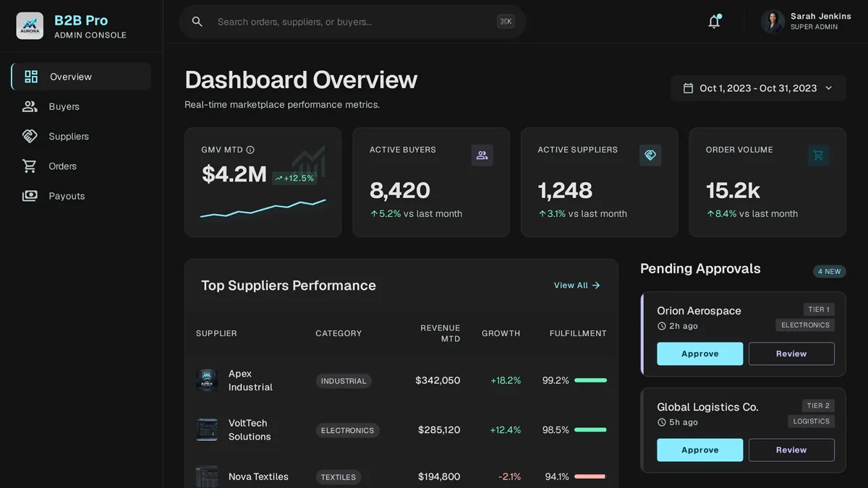The width and height of the screenshot is (868, 488).
Task: Click the Buyers people icon in sidebar
Action: click(x=30, y=106)
